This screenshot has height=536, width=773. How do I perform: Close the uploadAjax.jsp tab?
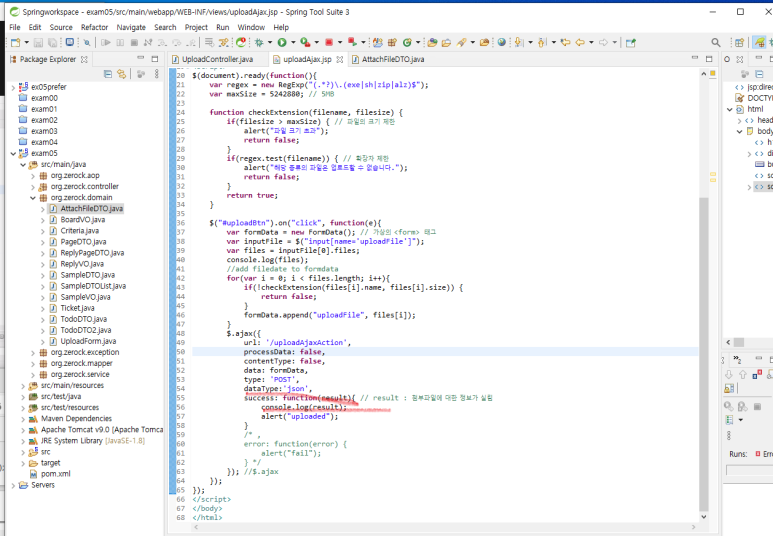[340, 59]
